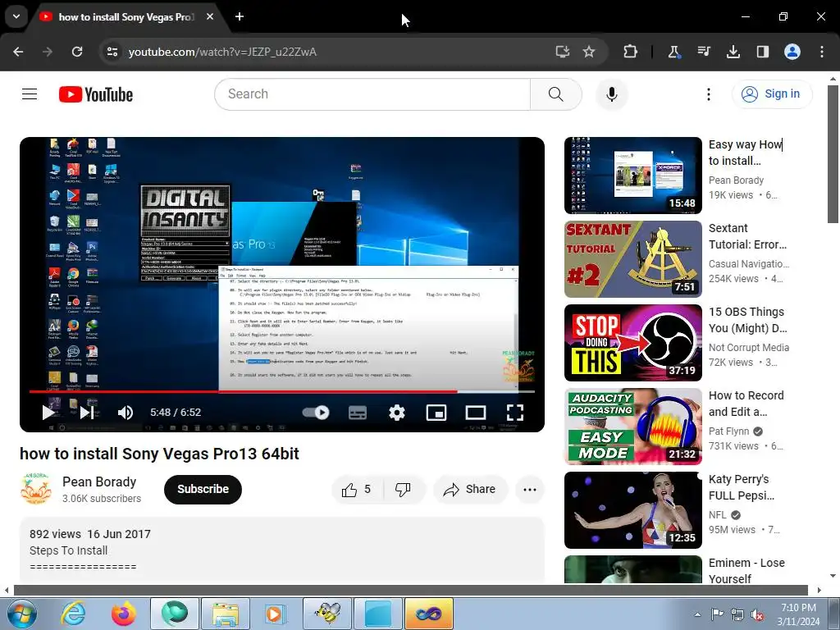Open the YouTube guide hamburger menu
The image size is (840, 630).
click(30, 94)
